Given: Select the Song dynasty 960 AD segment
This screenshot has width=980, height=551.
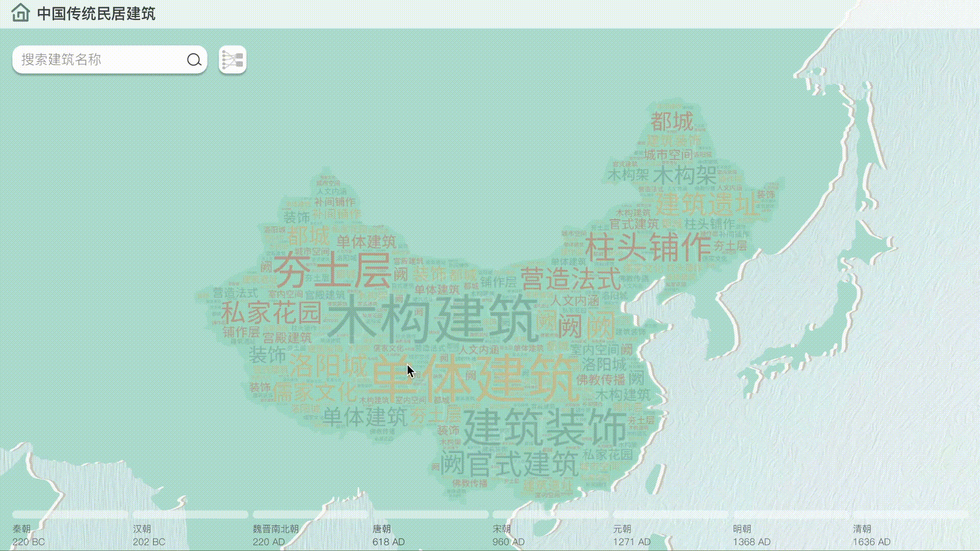Looking at the screenshot, I should [x=550, y=514].
